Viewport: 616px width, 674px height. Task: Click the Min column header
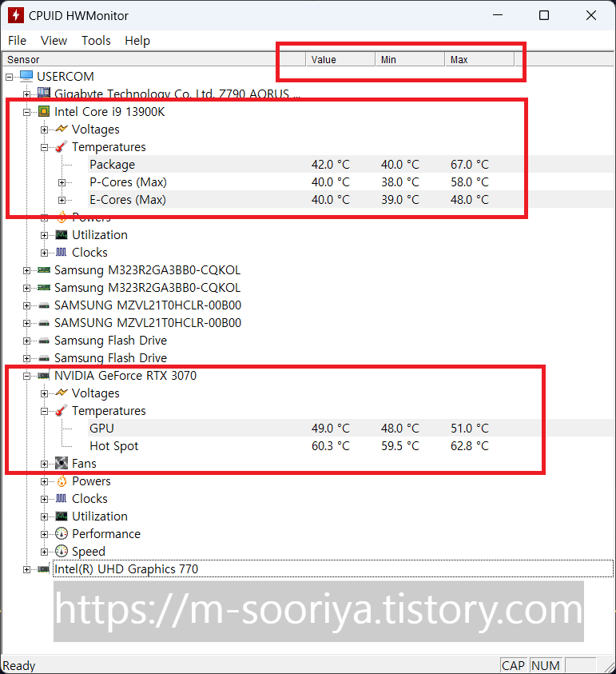click(410, 59)
